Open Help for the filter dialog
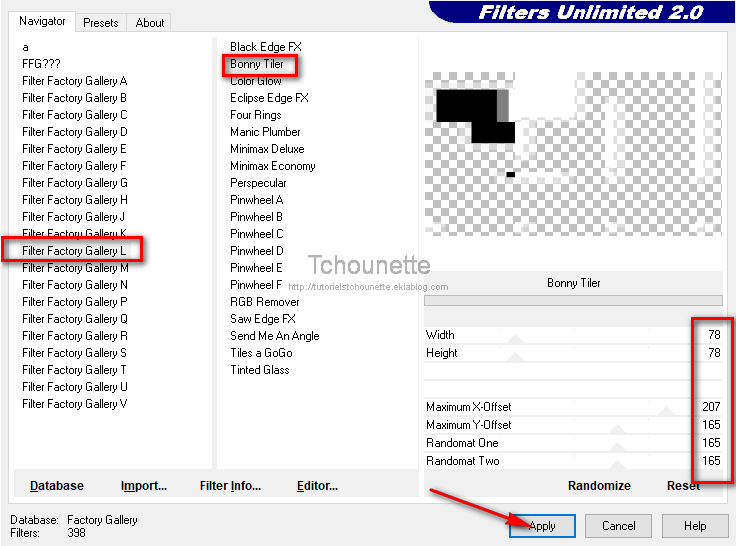Image resolution: width=736 pixels, height=546 pixels. pyautogui.click(x=695, y=525)
